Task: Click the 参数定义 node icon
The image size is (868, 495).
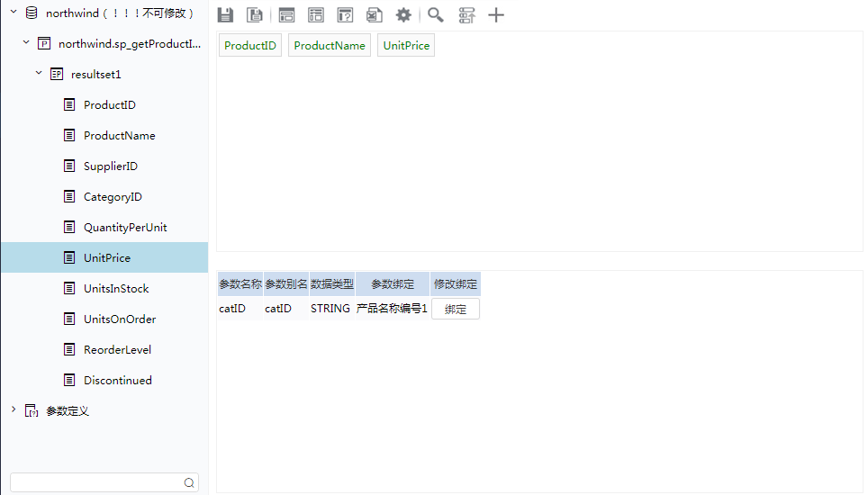Action: [x=32, y=410]
